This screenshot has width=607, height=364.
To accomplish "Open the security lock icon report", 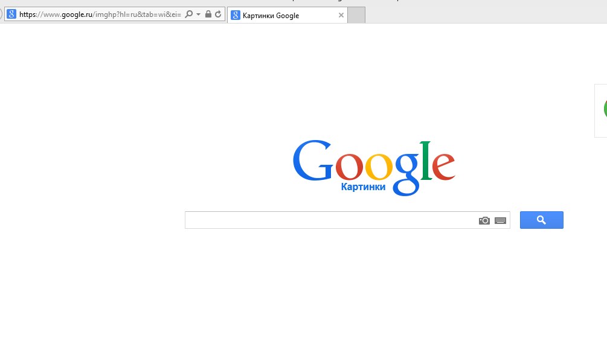I will tap(208, 14).
